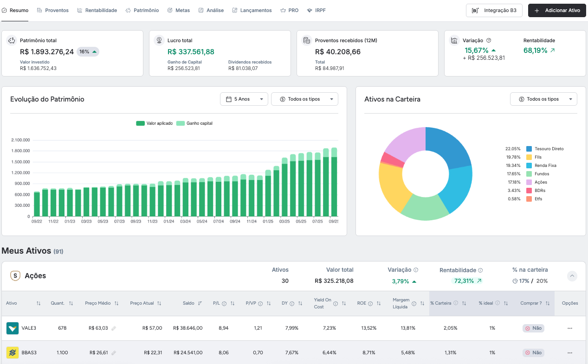The height and width of the screenshot is (364, 588).
Task: Open the Resumo tab
Action: (x=15, y=10)
